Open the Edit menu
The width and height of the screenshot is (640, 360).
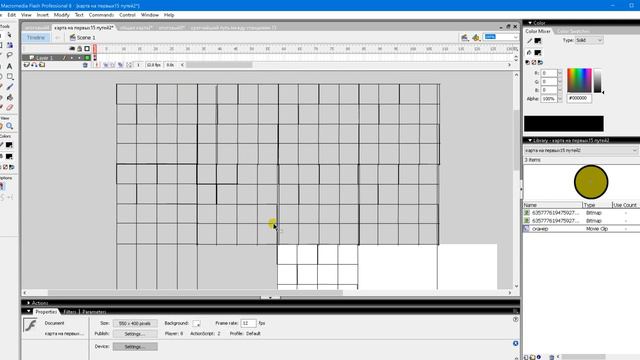11,15
